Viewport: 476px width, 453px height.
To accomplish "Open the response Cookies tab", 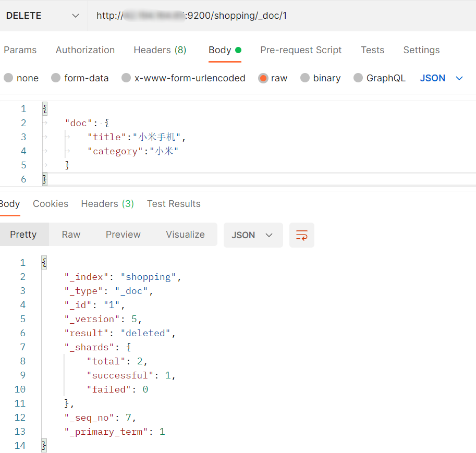I will pos(51,204).
